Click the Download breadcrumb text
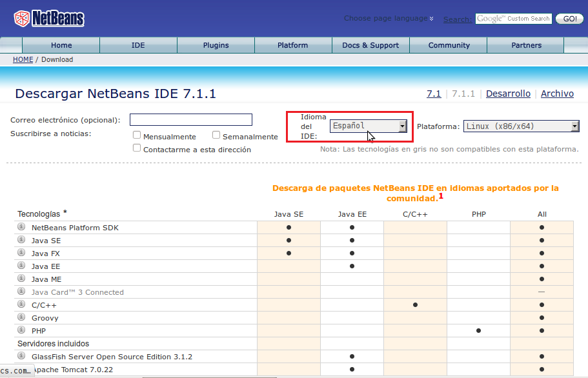The height and width of the screenshot is (378, 588). (x=57, y=59)
